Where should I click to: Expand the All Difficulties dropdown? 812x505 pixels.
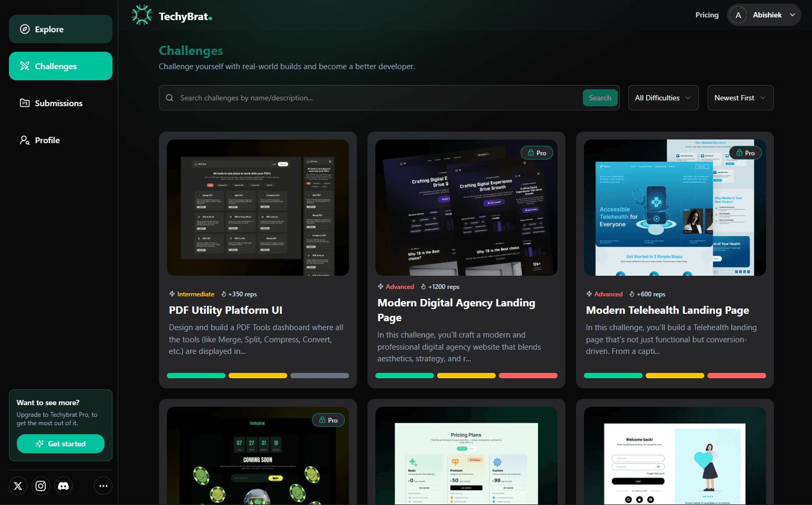coord(663,98)
